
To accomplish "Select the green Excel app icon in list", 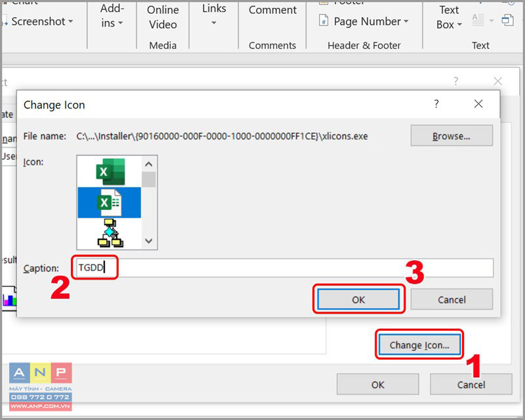I will pyautogui.click(x=110, y=172).
